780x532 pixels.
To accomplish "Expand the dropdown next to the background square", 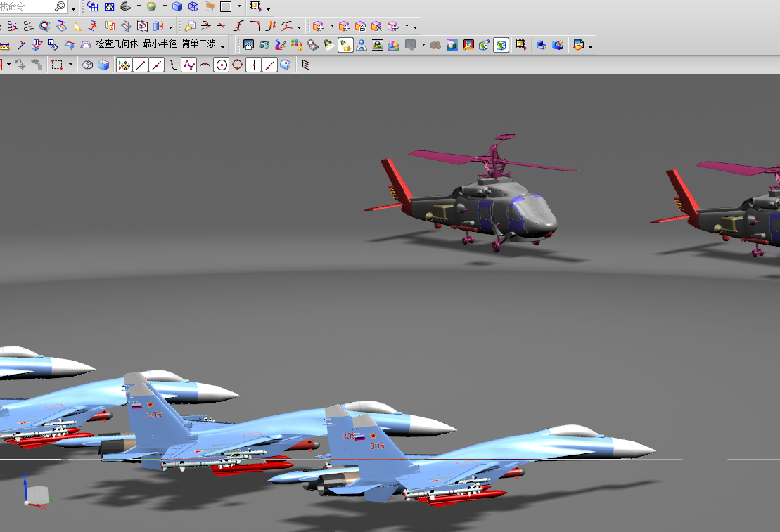I will coord(239,6).
